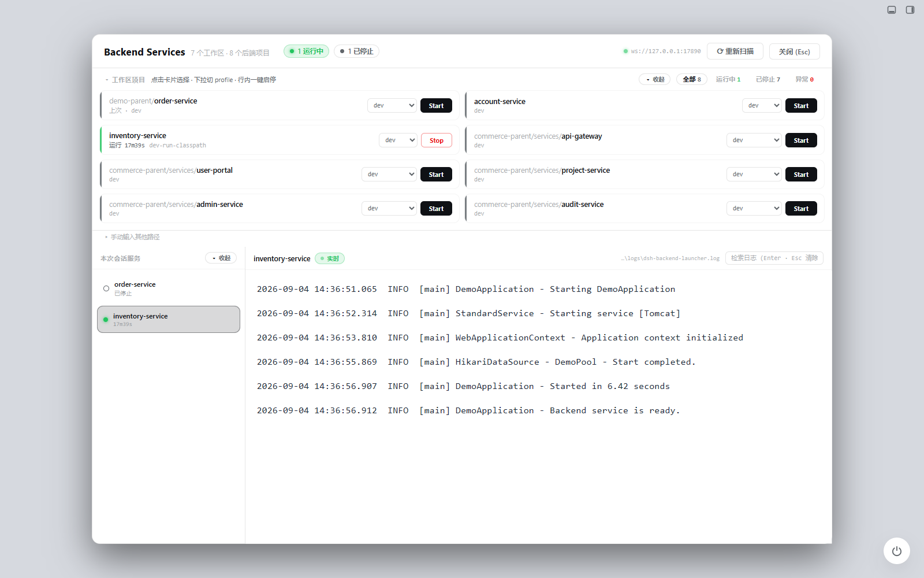Open profile dropdown for order-service
924x578 pixels.
392,105
